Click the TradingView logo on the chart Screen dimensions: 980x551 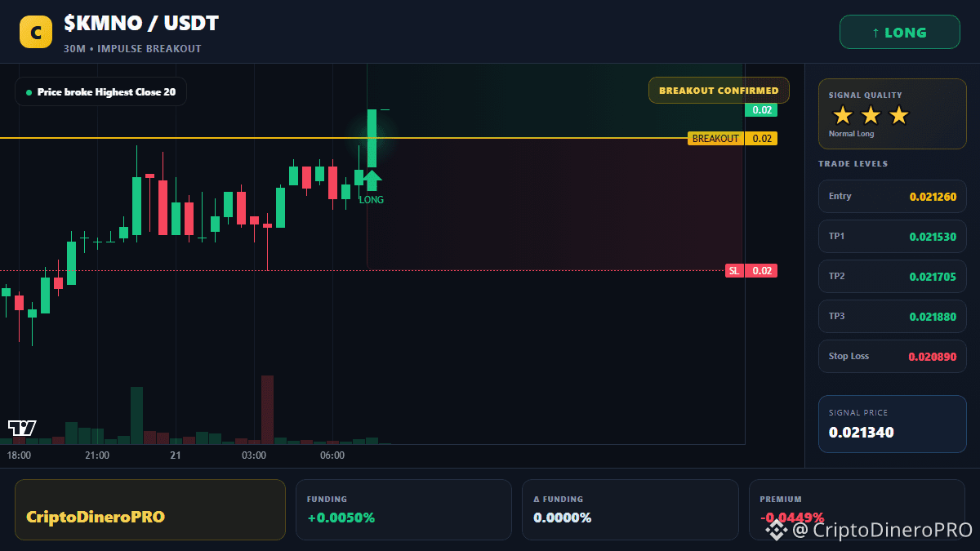click(x=22, y=427)
